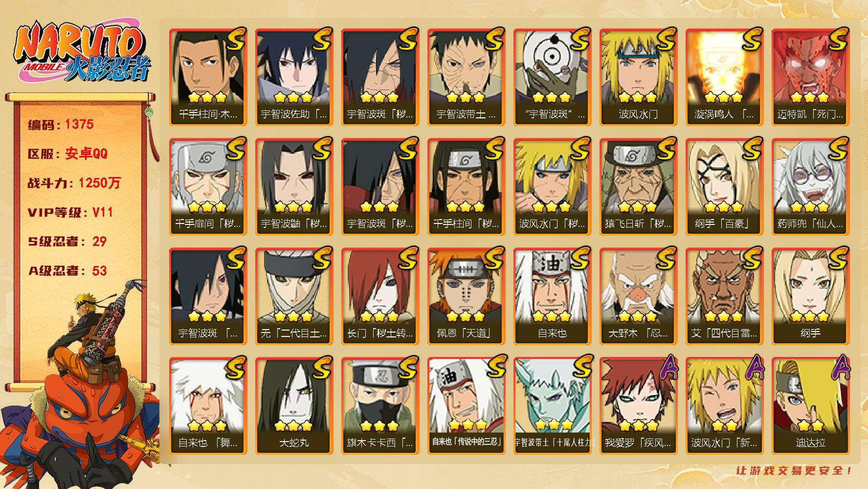Open the 佩恩「天道」 card
This screenshot has width=868, height=489.
click(x=466, y=296)
